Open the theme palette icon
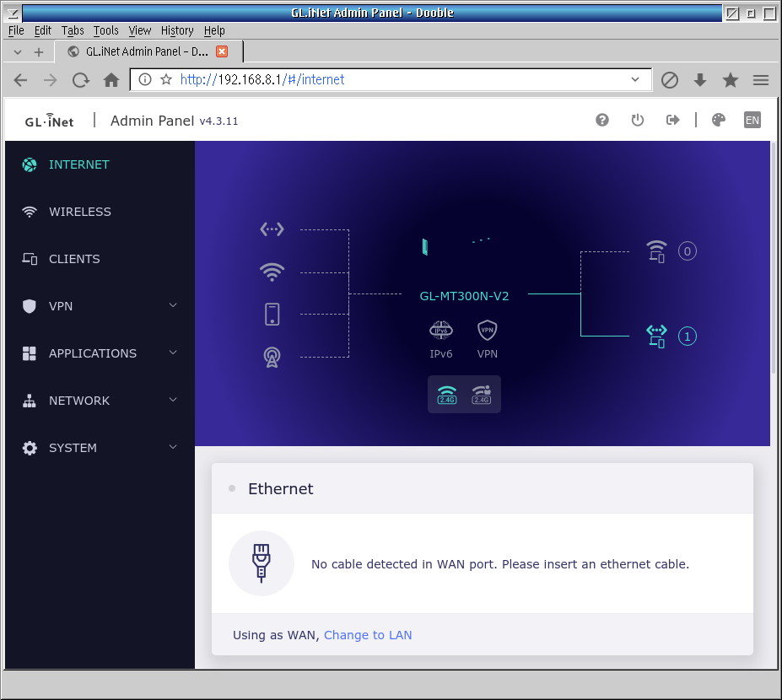Screen dimensions: 782x700 (x=718, y=120)
